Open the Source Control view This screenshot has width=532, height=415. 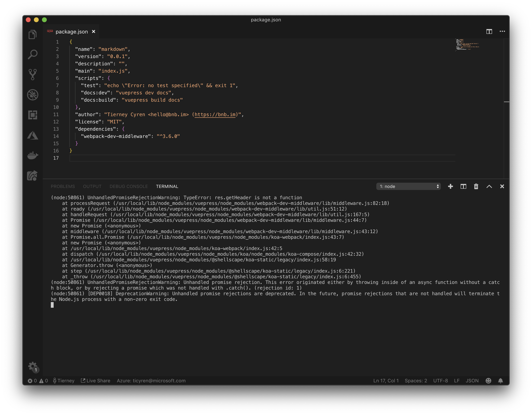click(x=33, y=75)
